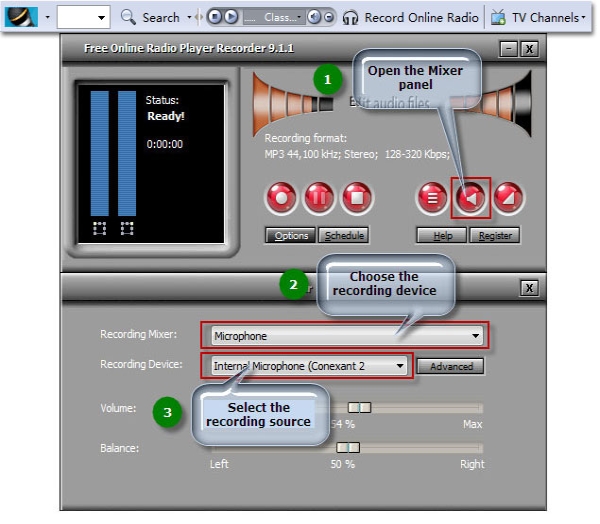Click the 50 % balance value
Image resolution: width=600 pixels, height=524 pixels.
pyautogui.click(x=342, y=464)
